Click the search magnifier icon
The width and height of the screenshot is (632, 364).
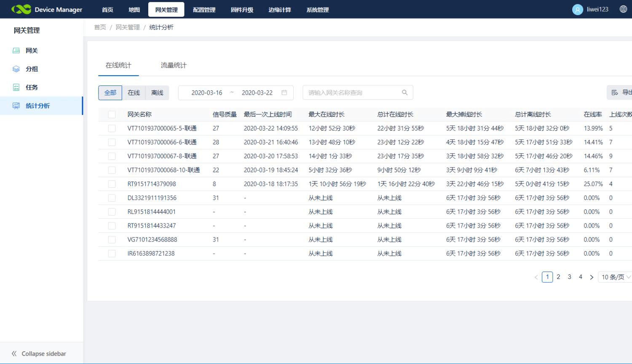click(404, 93)
